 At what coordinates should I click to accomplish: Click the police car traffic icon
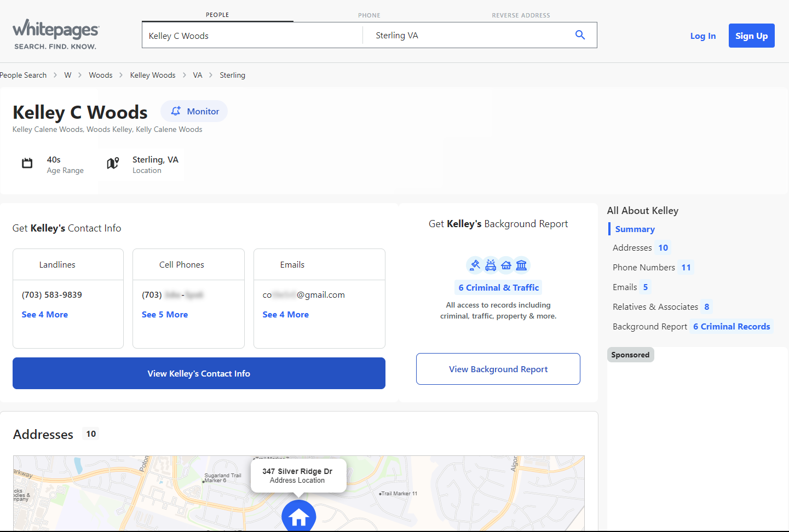491,265
